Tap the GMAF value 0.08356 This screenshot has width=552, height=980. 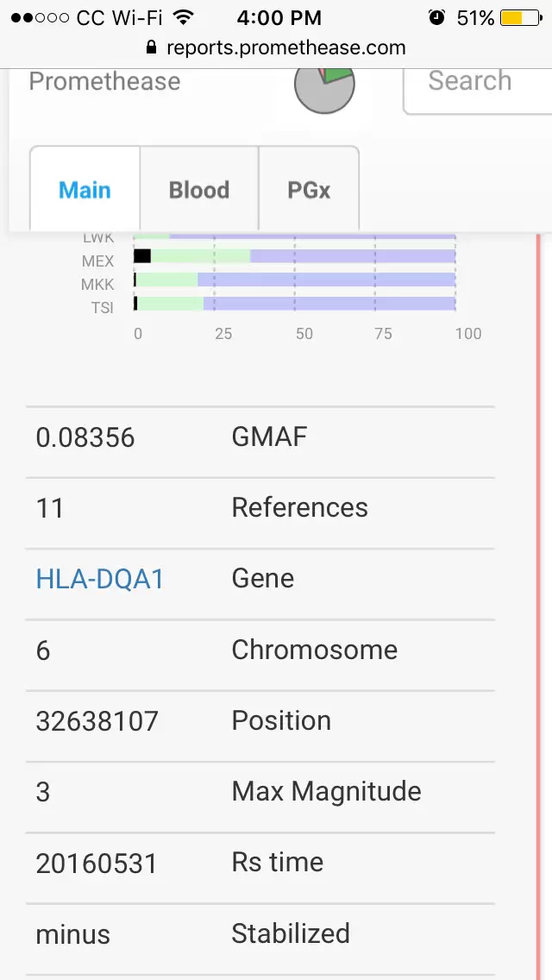pyautogui.click(x=85, y=437)
